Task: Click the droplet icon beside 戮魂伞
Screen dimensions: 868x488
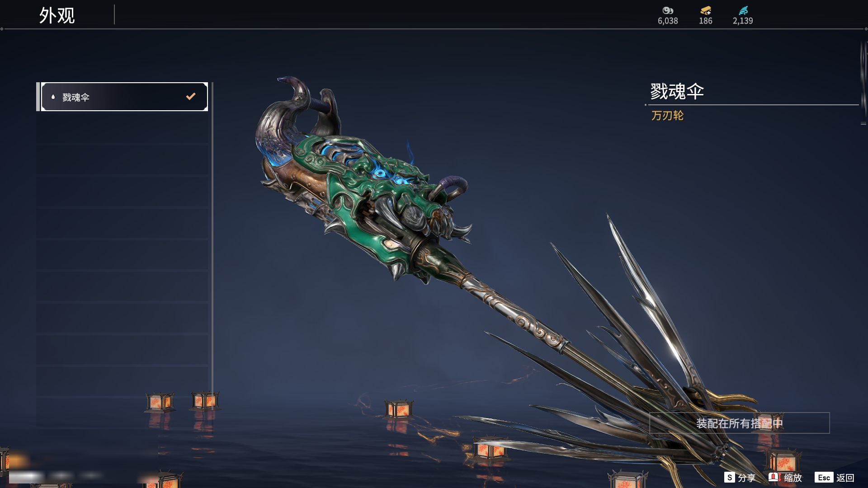Action: pyautogui.click(x=53, y=97)
